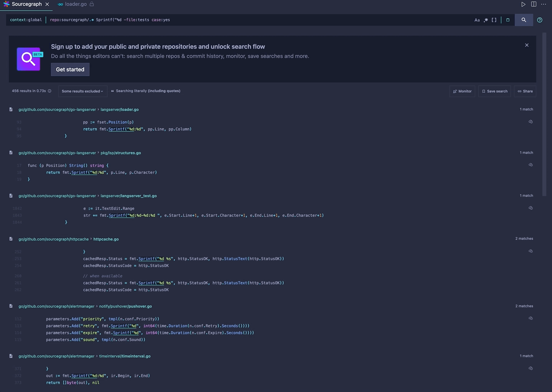
Task: Click the 456 results count text
Action: (x=29, y=91)
